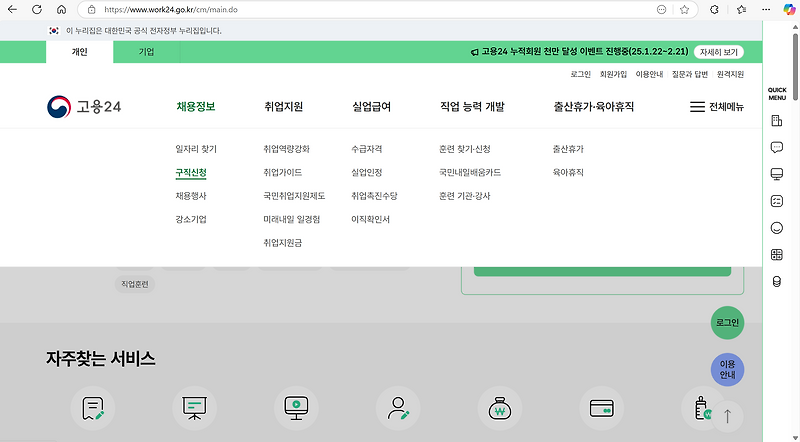Open Copilot icon in browser toolbar

click(789, 9)
